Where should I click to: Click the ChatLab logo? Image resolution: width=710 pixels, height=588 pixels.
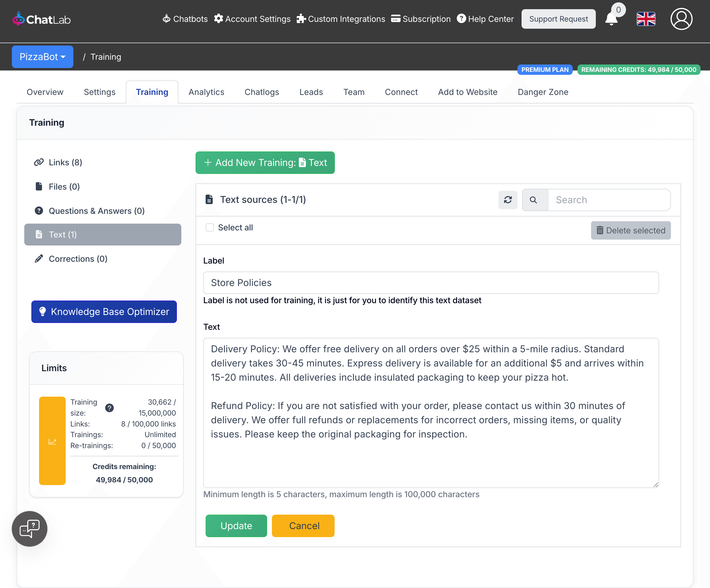click(x=41, y=19)
